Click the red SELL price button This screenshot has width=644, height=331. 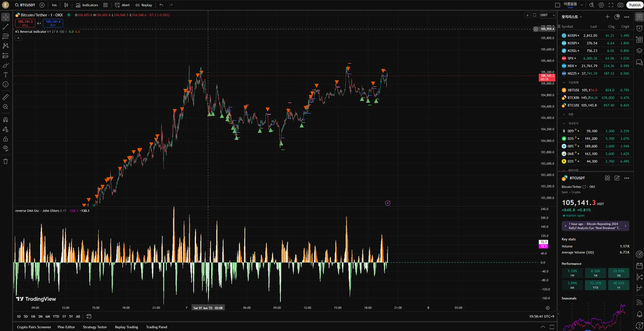pyautogui.click(x=25, y=23)
